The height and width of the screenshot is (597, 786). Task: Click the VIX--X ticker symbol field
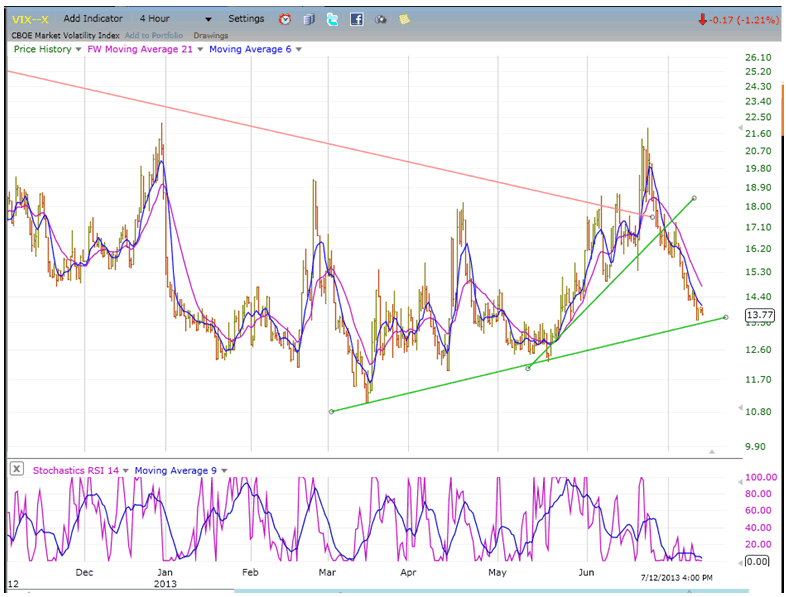(28, 19)
